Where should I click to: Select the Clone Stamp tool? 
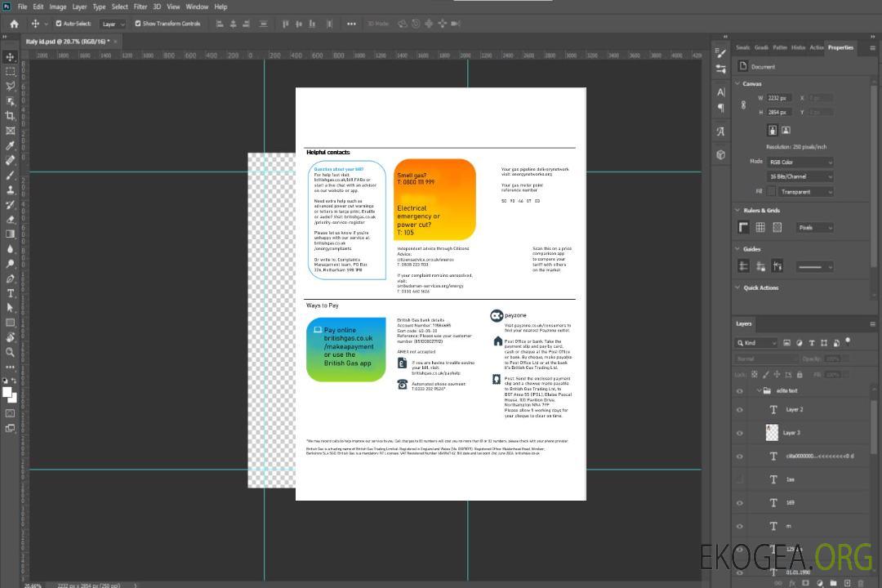[10, 189]
